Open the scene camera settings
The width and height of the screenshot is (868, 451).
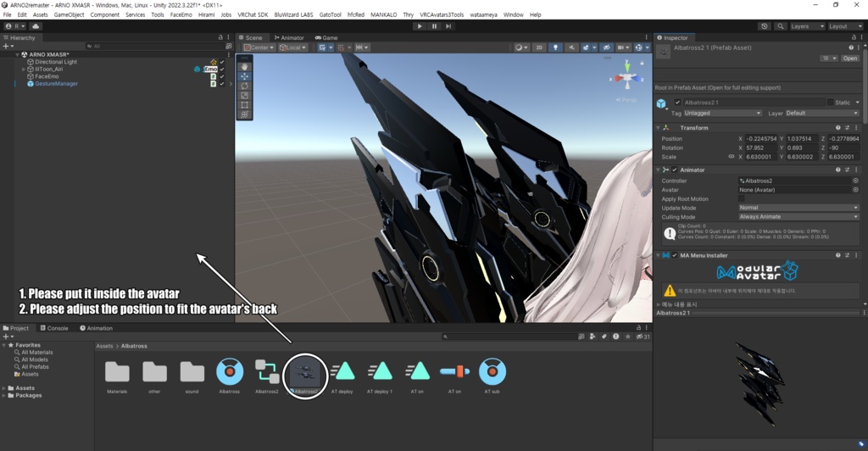pos(623,47)
